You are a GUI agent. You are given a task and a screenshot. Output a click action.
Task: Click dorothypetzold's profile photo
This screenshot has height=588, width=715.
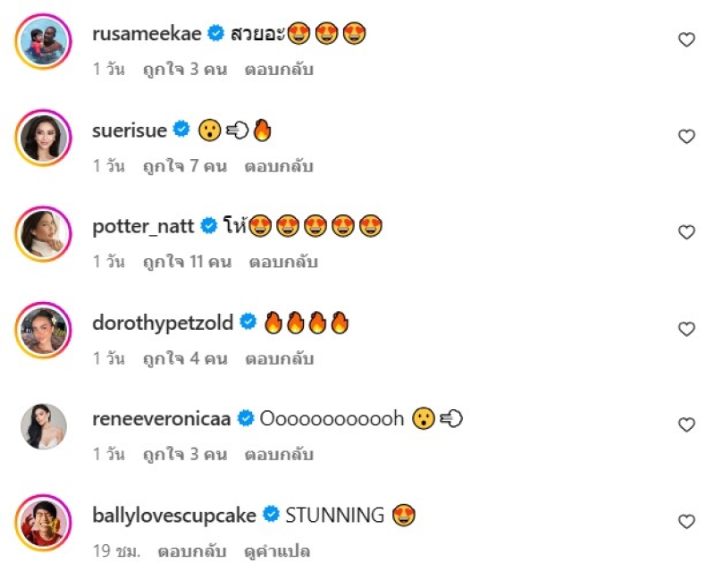point(43,330)
